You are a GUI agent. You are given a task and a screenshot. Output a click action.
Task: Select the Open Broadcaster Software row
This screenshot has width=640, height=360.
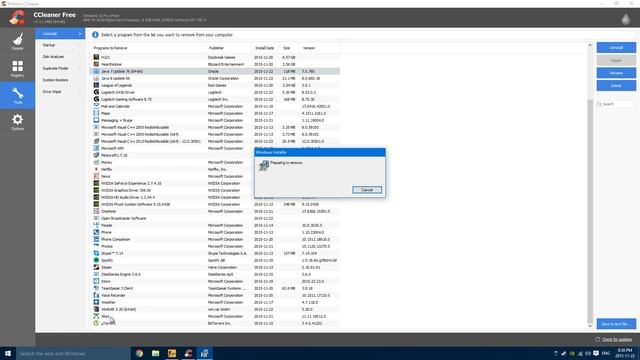pos(215,218)
